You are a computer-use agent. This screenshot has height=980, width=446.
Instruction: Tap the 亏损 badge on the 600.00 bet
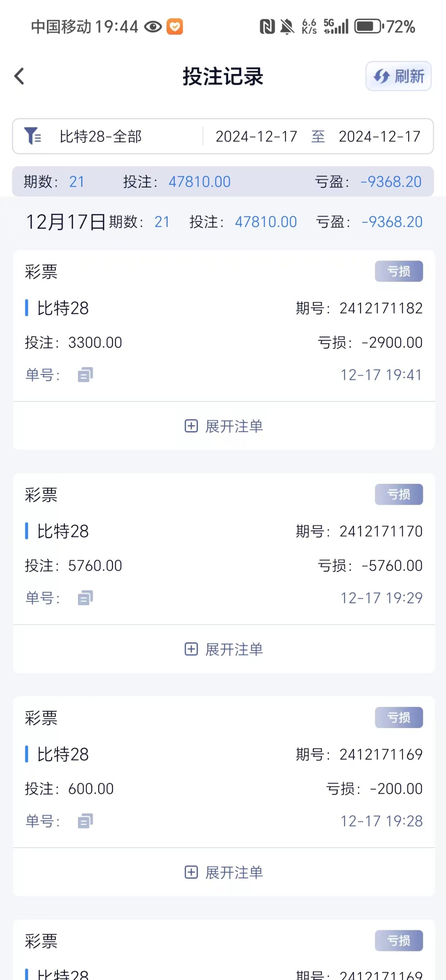pos(399,717)
